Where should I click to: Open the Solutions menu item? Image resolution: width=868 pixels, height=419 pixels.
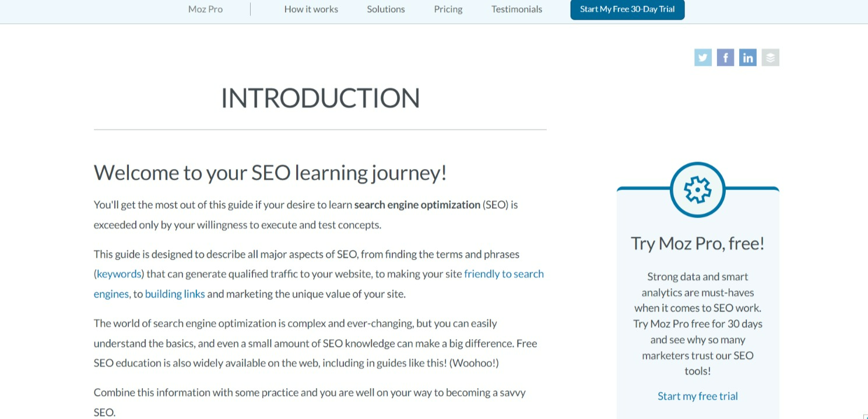(386, 9)
